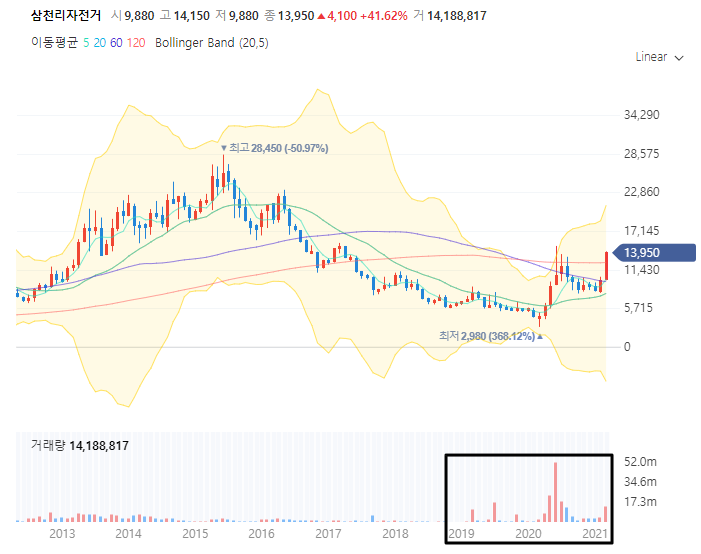
Task: Click the 2019 year label on time axis
Action: (x=461, y=533)
